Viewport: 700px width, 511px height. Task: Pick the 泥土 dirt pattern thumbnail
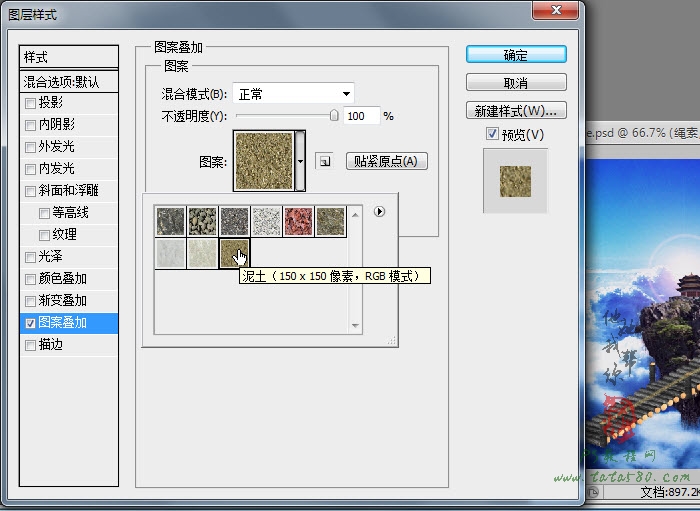pyautogui.click(x=234, y=253)
